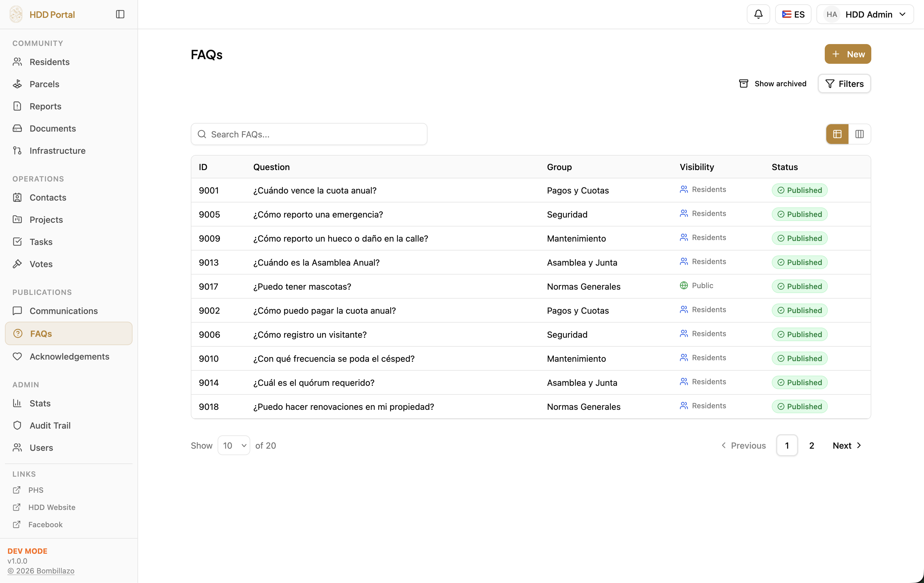Image resolution: width=924 pixels, height=583 pixels.
Task: Click the search magnifier icon
Action: click(202, 134)
